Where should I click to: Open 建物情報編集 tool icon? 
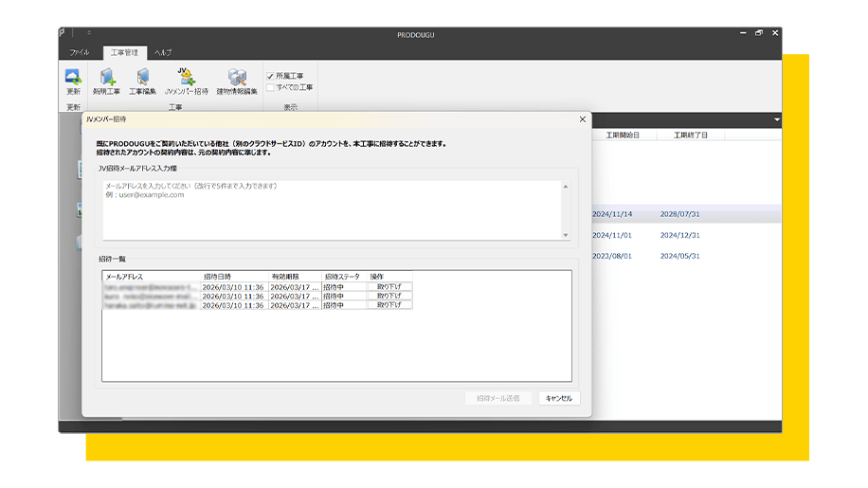(237, 78)
